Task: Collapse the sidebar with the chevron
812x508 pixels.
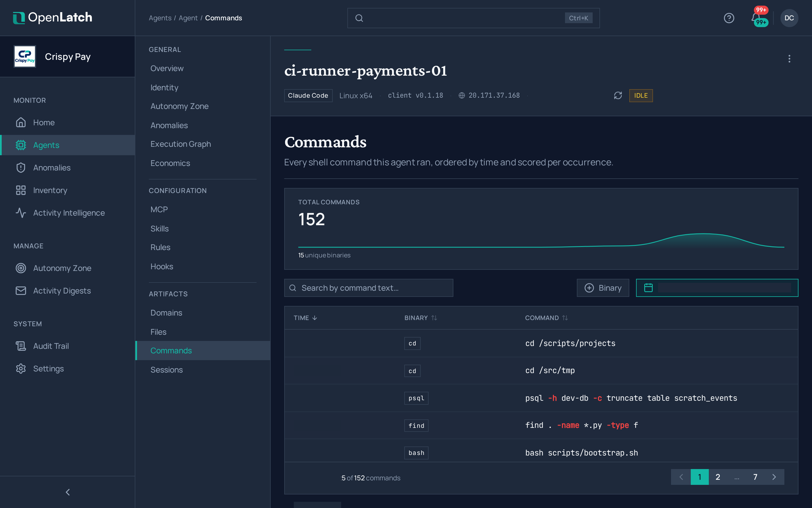Action: pos(68,492)
